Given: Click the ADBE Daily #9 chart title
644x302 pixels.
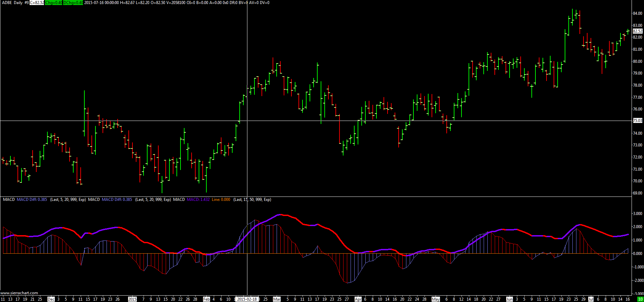Looking at the screenshot, I should tap(15, 3).
